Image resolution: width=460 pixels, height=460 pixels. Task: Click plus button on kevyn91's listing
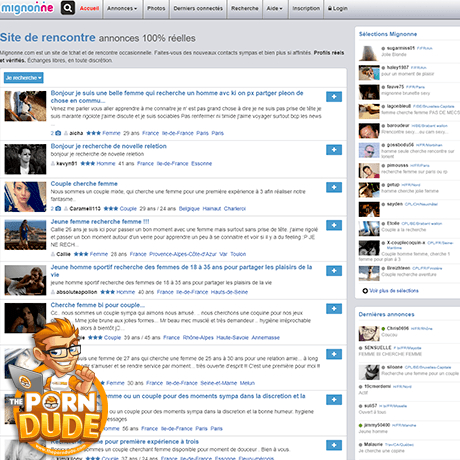(334, 150)
